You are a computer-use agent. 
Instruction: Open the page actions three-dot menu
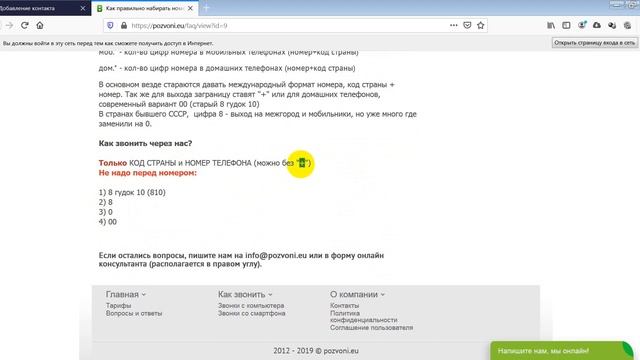tap(453, 25)
